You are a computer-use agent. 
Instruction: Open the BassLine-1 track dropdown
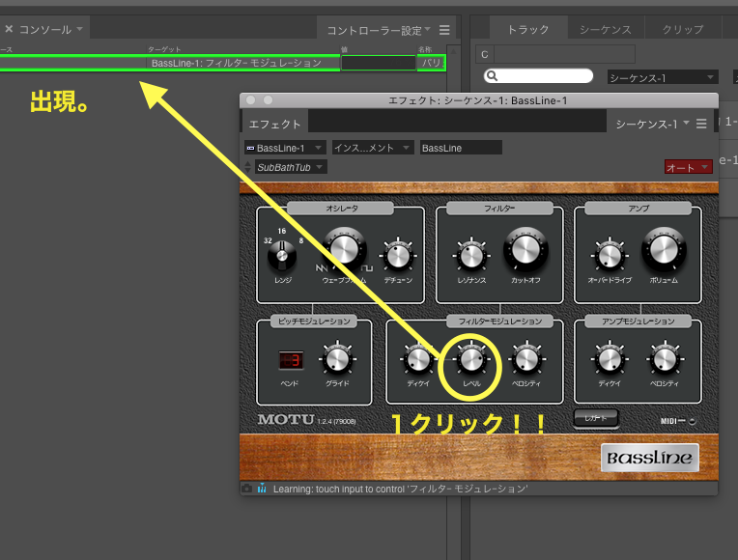[285, 148]
